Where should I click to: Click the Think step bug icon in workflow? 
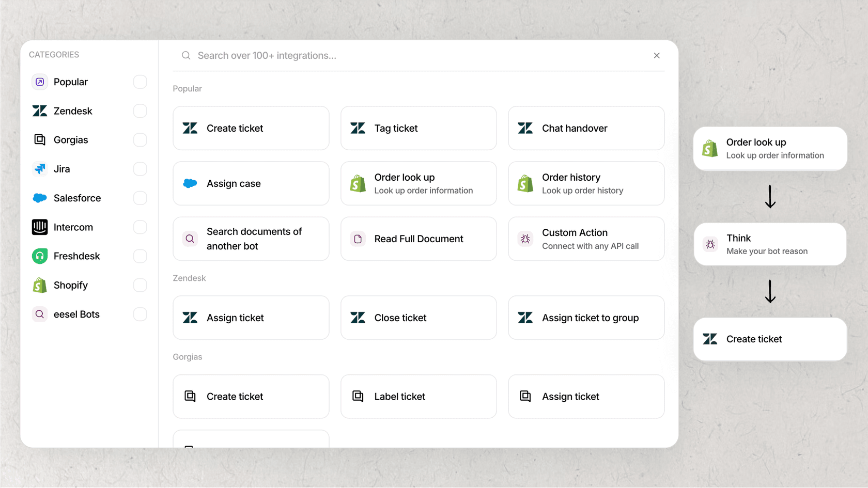(710, 244)
